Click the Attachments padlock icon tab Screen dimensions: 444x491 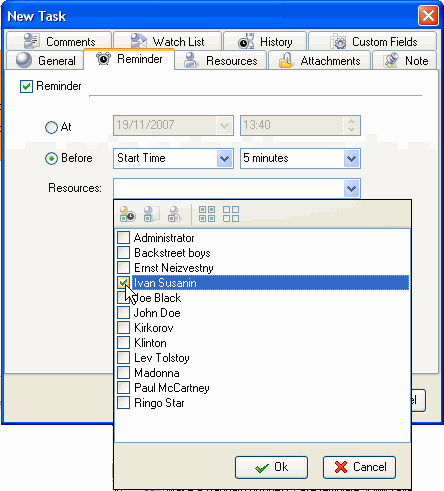coord(320,61)
